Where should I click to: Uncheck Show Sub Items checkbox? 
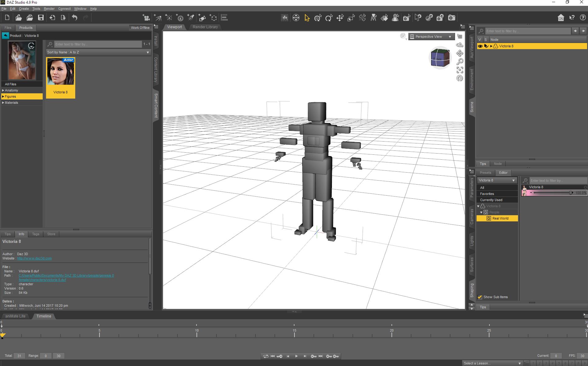click(480, 297)
